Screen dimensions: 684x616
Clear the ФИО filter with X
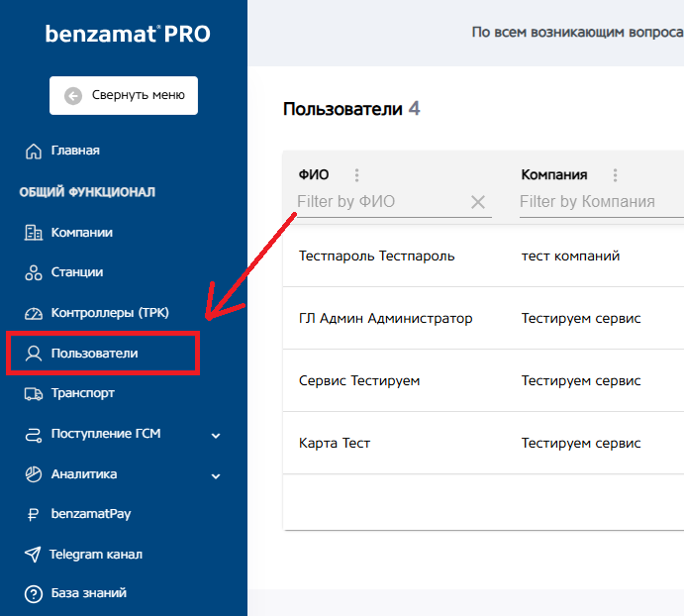(x=478, y=202)
